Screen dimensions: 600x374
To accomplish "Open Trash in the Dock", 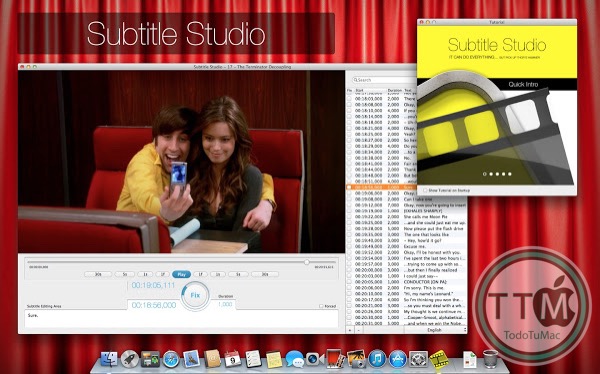I will [x=490, y=359].
